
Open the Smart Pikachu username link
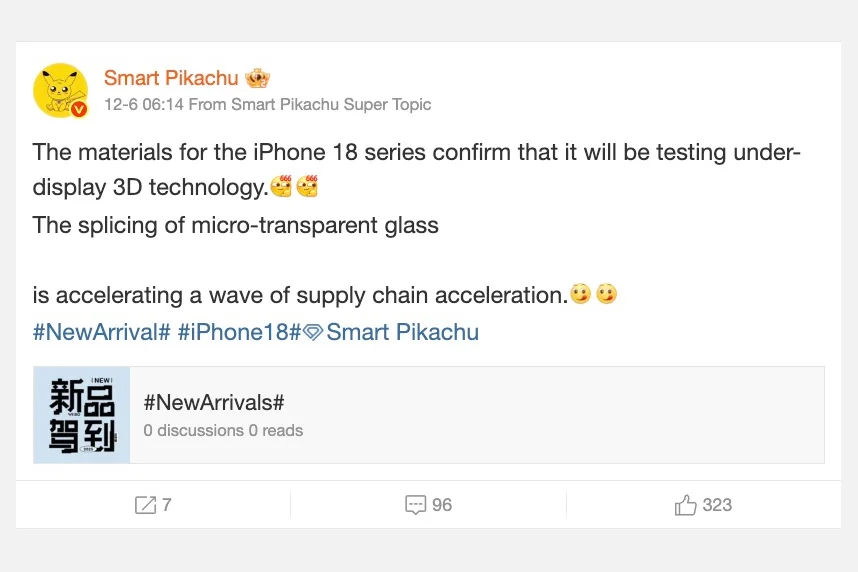click(171, 78)
